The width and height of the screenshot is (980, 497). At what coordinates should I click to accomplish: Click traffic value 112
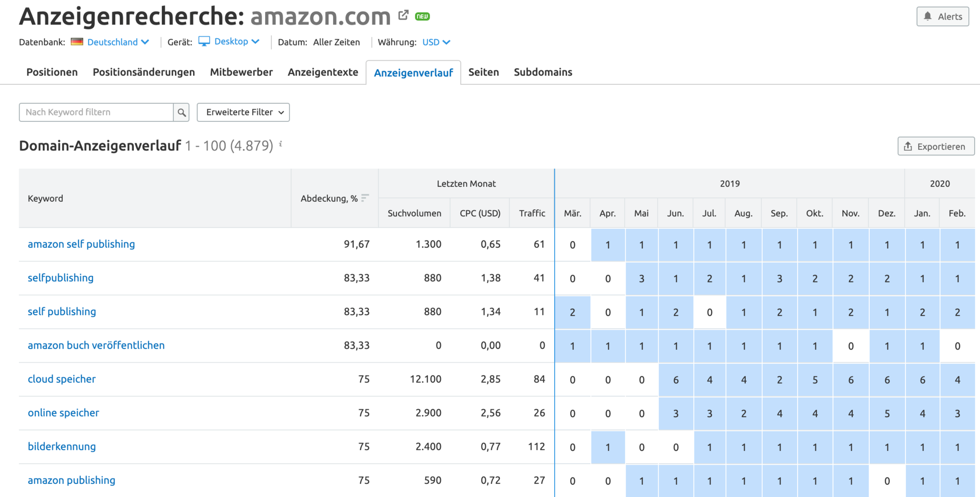pos(537,447)
